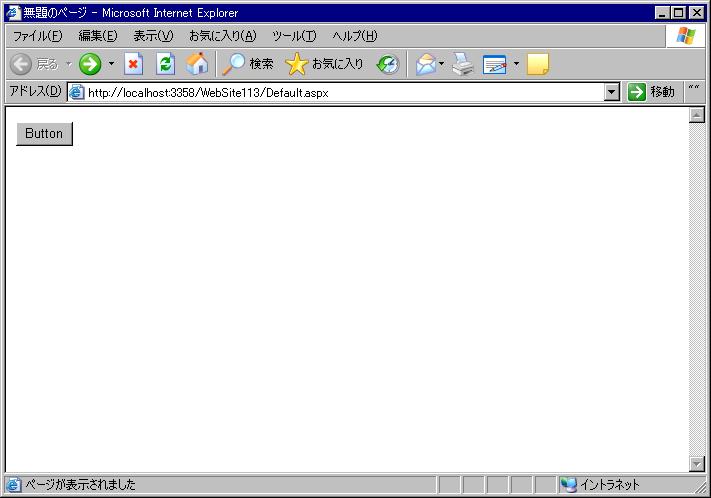Viewport: 711px width, 498px height.
Task: Open the ツール(T) menu
Action: click(294, 36)
